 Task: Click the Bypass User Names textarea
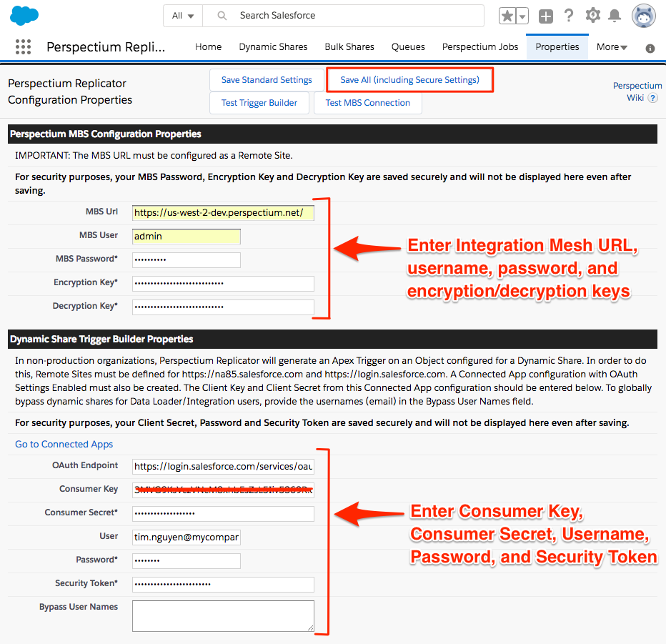(223, 616)
